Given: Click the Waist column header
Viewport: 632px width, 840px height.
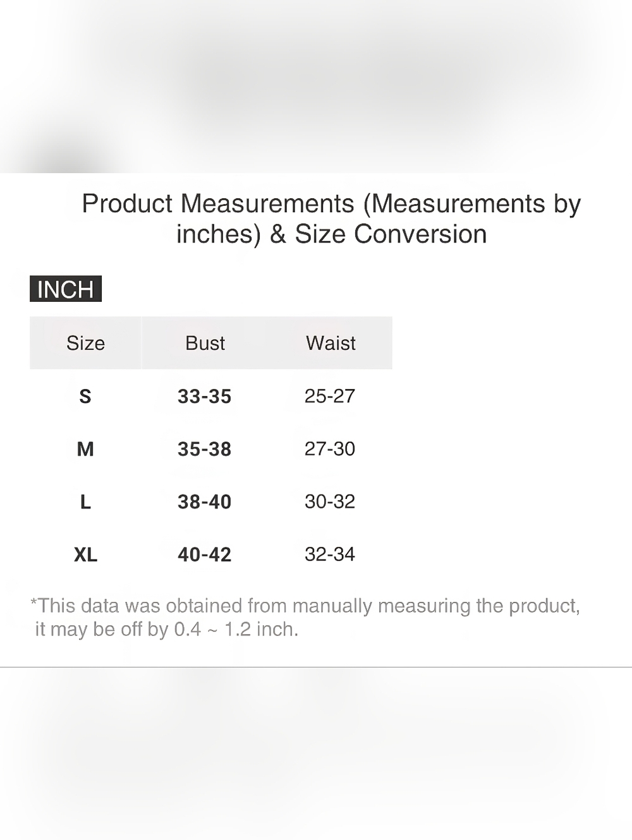Looking at the screenshot, I should click(331, 343).
